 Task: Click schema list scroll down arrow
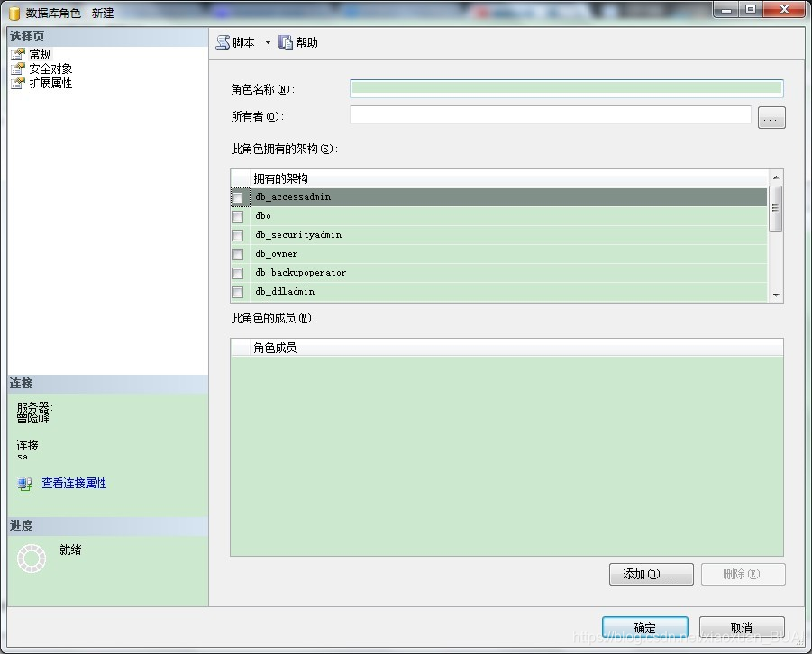[x=776, y=295]
